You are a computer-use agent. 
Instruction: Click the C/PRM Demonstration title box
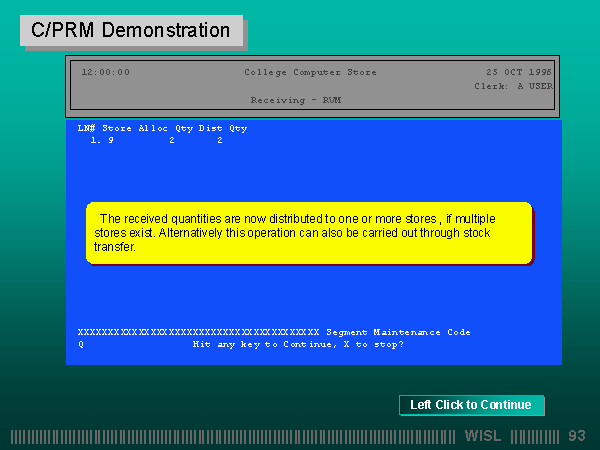(x=131, y=30)
